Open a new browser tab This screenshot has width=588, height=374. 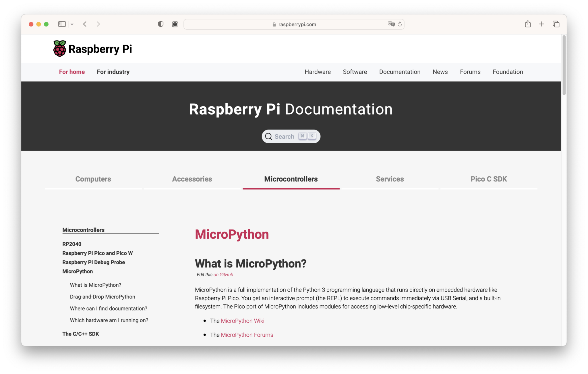click(x=541, y=24)
